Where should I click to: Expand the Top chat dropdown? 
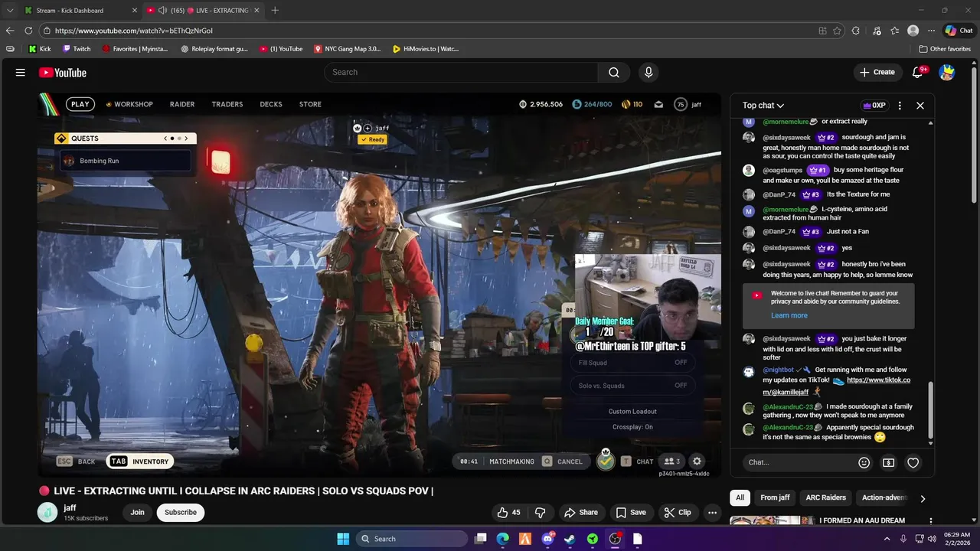point(763,106)
